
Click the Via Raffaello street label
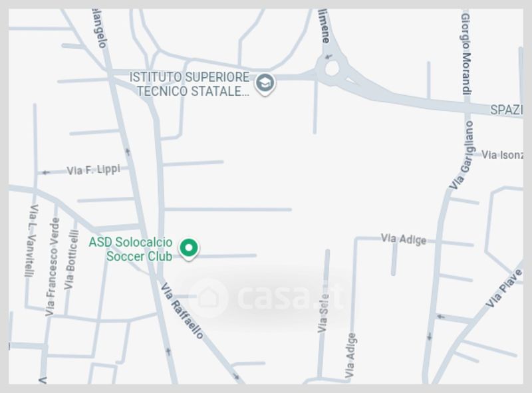(x=182, y=311)
